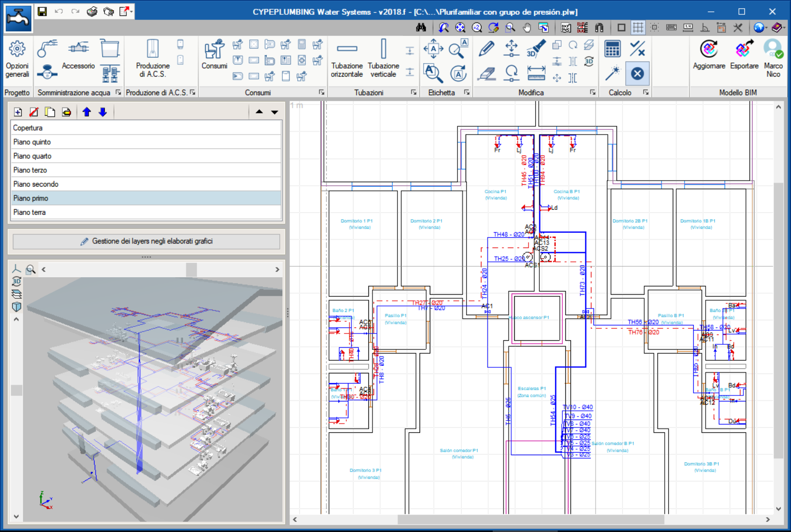Select Piano terzo floor

[146, 170]
